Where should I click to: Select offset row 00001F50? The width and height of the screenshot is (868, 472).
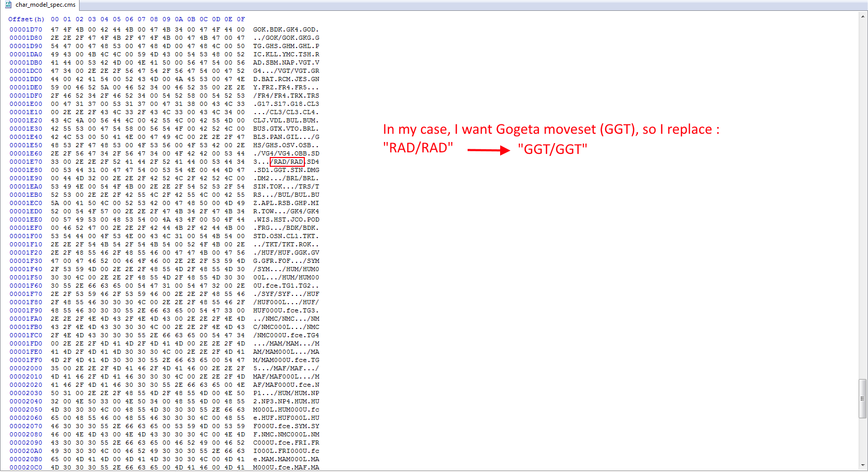[x=26, y=277]
